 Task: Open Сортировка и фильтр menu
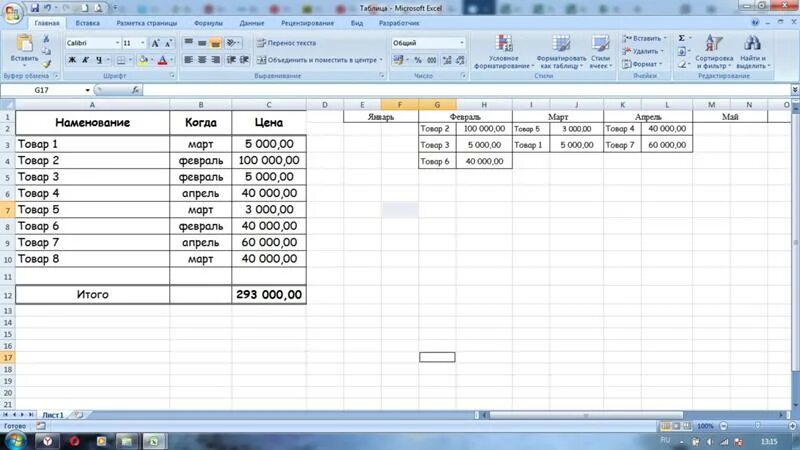(x=714, y=52)
